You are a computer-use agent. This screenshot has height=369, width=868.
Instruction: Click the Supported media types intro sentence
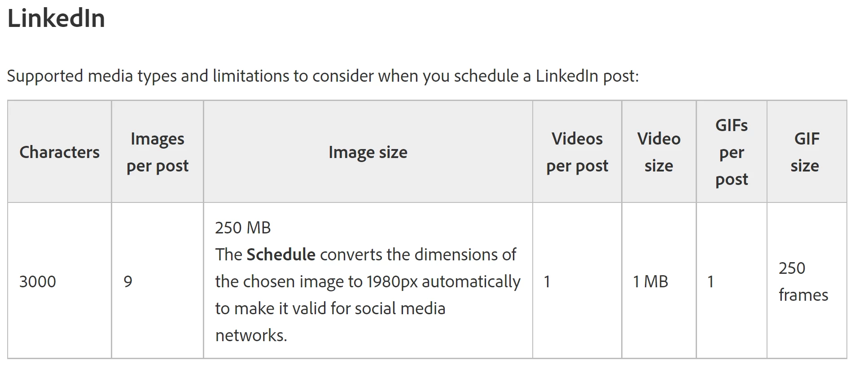click(323, 76)
